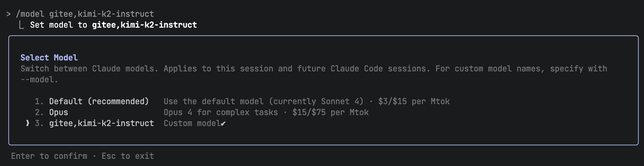Click the result bracket before Set model

click(21, 25)
